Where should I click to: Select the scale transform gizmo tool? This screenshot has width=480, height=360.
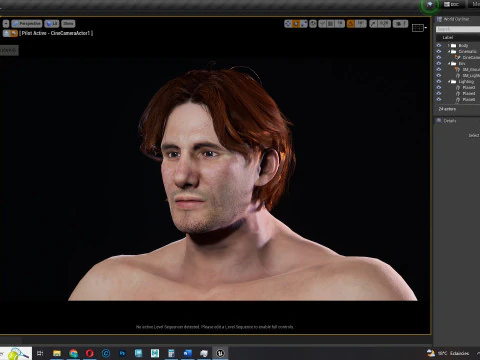click(x=304, y=24)
